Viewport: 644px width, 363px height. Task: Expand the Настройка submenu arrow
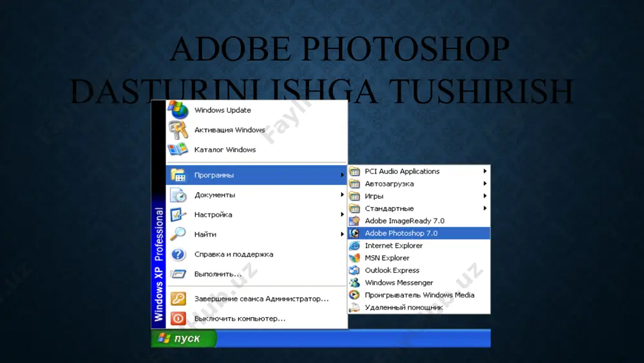pos(342,214)
